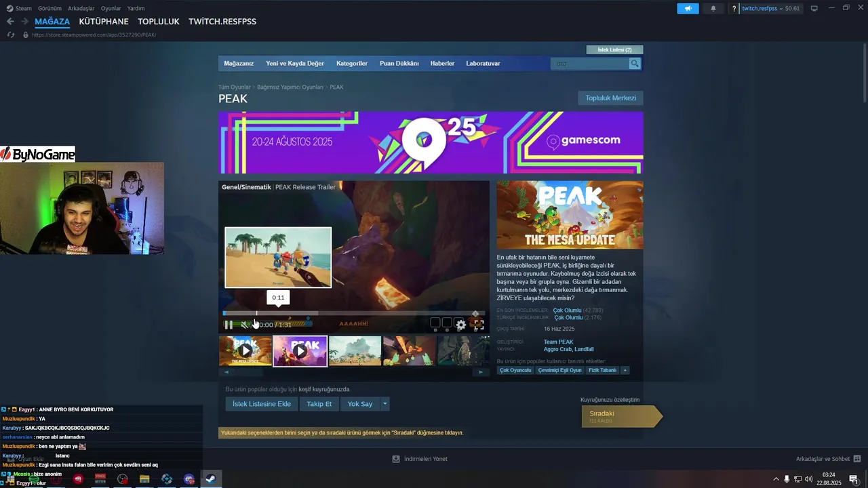Screen dimensions: 868x488
Task: Switch to the KÜTÜPHANE tab
Action: click(104, 21)
